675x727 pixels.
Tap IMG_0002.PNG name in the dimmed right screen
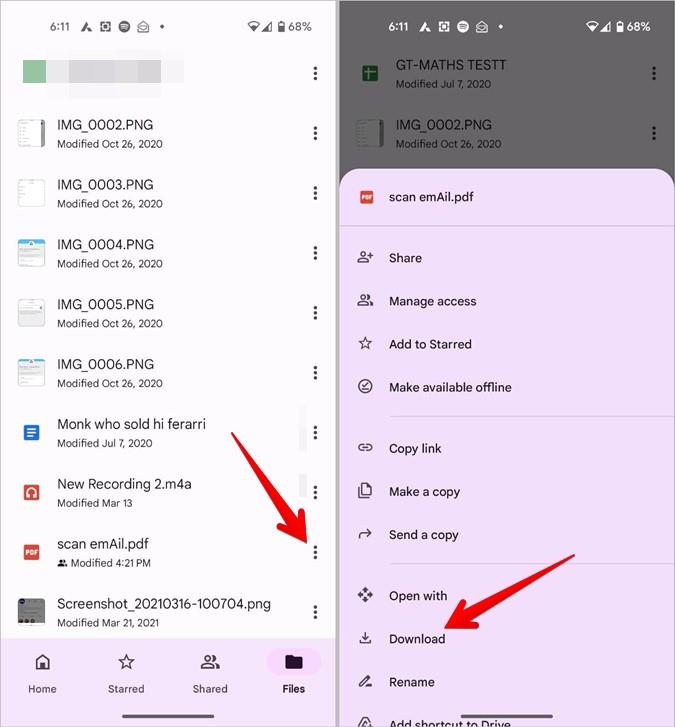444,125
